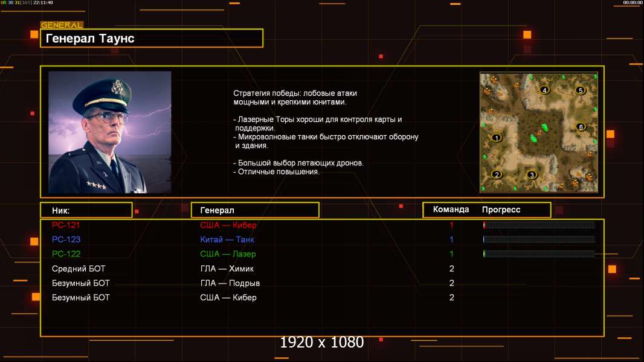Viewport: 644px width, 362px height.
Task: Click team number for PC-121
Action: pos(451,225)
